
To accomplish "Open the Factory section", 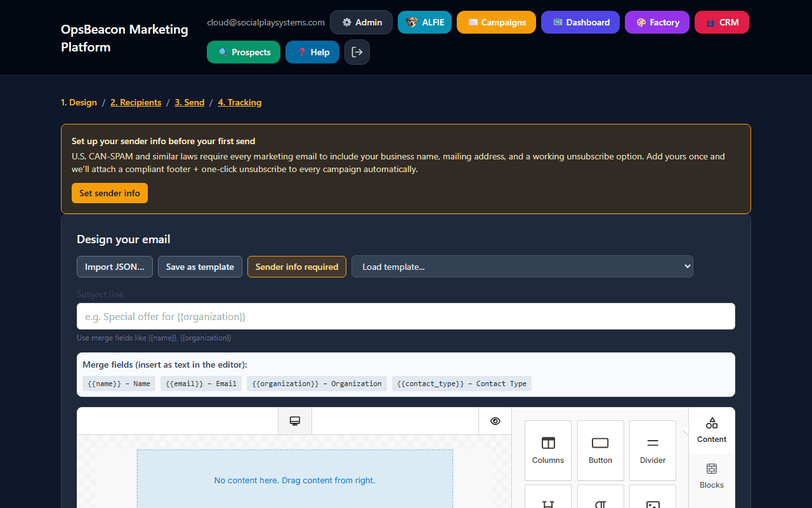I will tap(657, 22).
